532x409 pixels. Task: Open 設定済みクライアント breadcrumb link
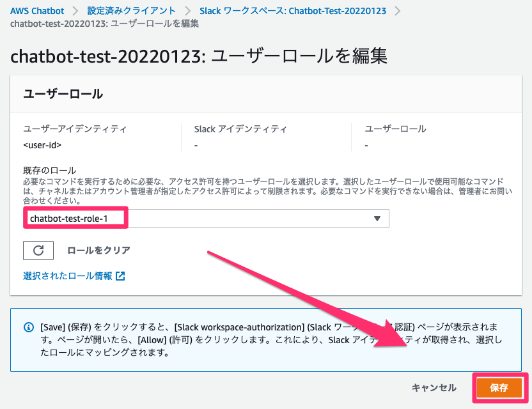(x=131, y=11)
